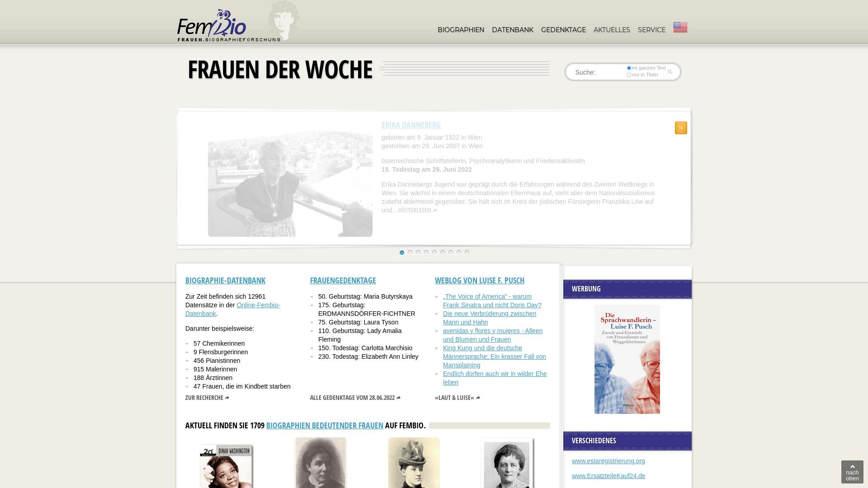Screen dimensions: 868x488
Task: Click the search magnifier icon
Action: [x=670, y=72]
